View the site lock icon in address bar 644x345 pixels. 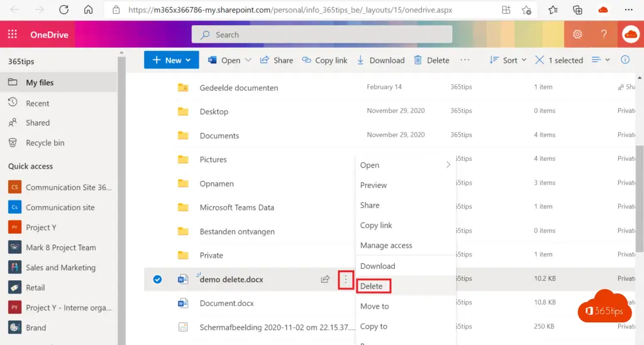[x=116, y=10]
